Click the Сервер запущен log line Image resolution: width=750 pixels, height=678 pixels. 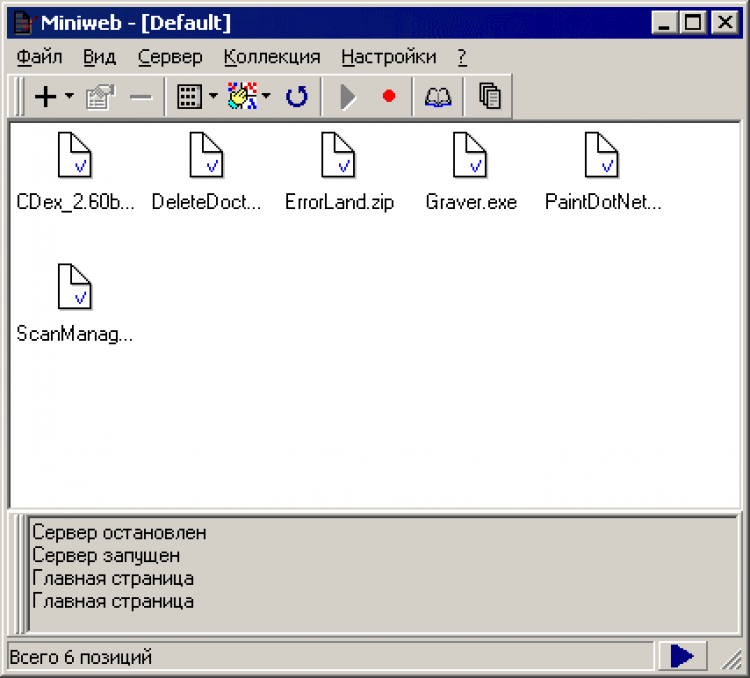tap(106, 556)
